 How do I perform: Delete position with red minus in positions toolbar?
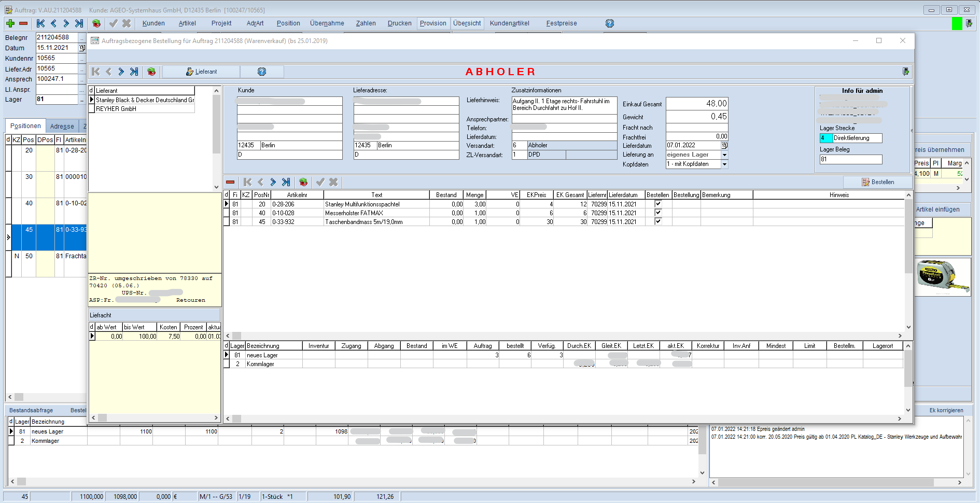pyautogui.click(x=230, y=182)
